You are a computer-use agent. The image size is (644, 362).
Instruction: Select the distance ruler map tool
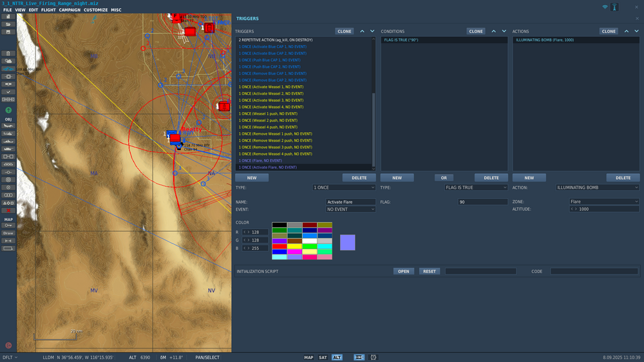[x=8, y=240]
